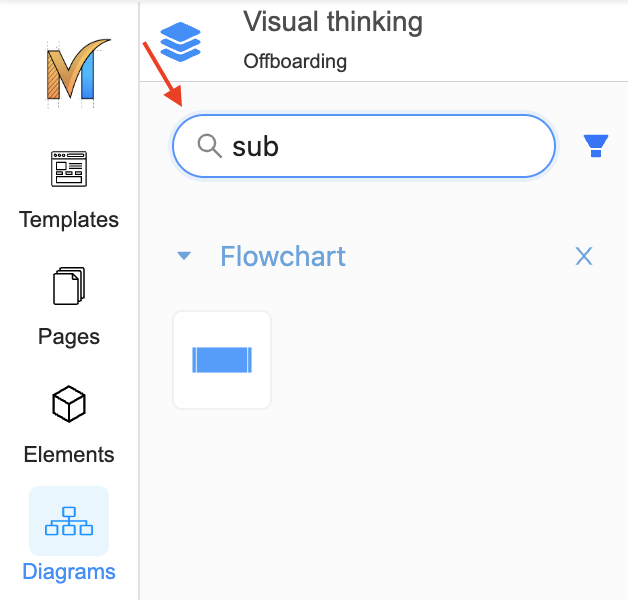Open the blue filter funnel

point(596,146)
